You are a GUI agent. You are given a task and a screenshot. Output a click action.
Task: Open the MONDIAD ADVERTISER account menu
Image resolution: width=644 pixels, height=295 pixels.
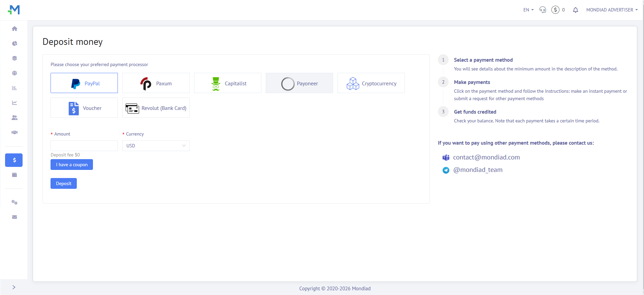click(x=612, y=10)
